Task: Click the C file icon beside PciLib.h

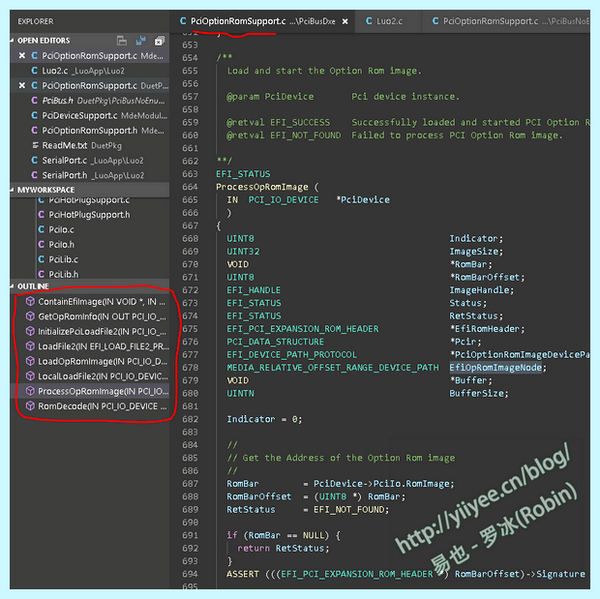Action: click(41, 274)
